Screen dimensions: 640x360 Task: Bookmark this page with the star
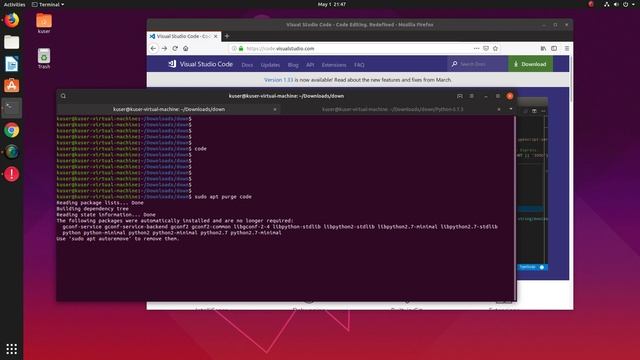pyautogui.click(x=495, y=48)
